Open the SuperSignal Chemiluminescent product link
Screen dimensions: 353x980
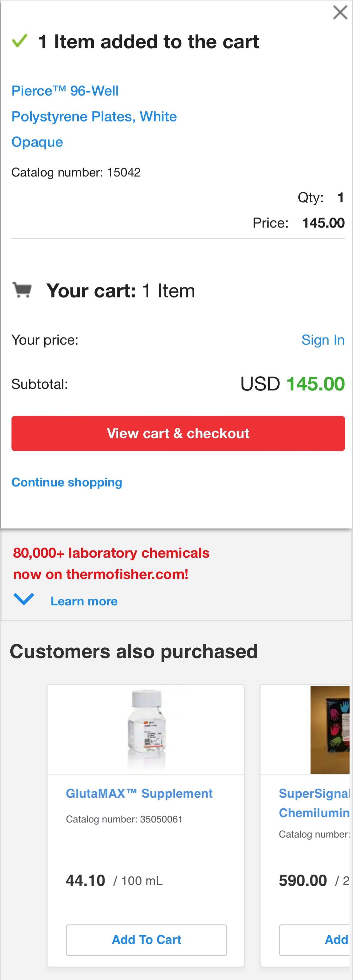[314, 803]
